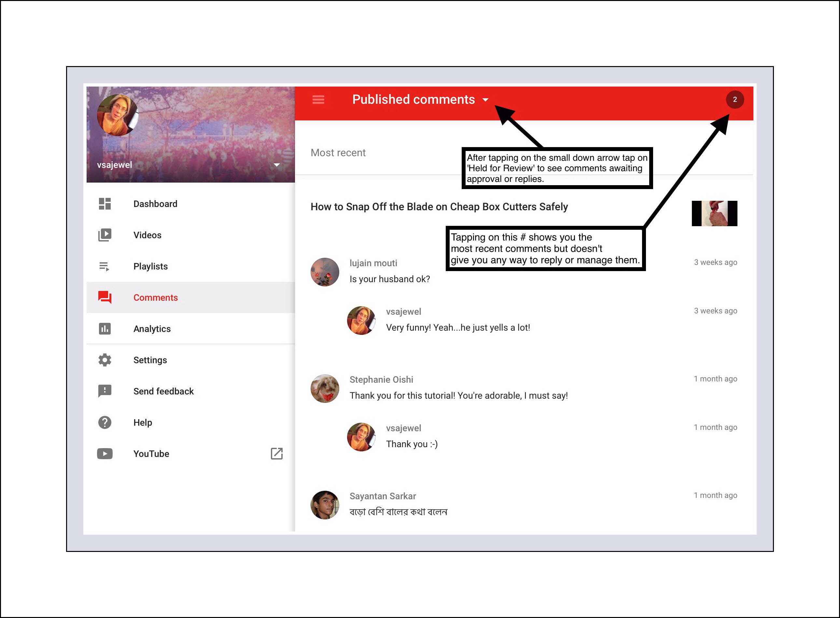Expand the Published comments dropdown arrow

(x=485, y=100)
